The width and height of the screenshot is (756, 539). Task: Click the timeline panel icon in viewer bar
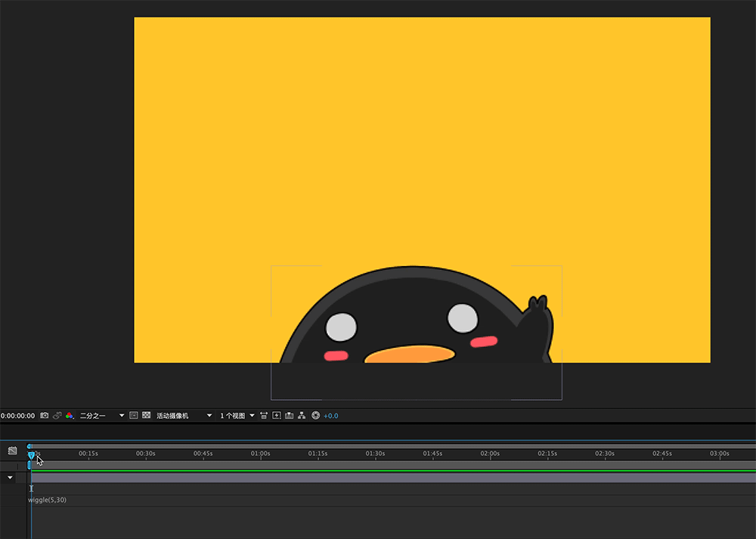click(289, 416)
